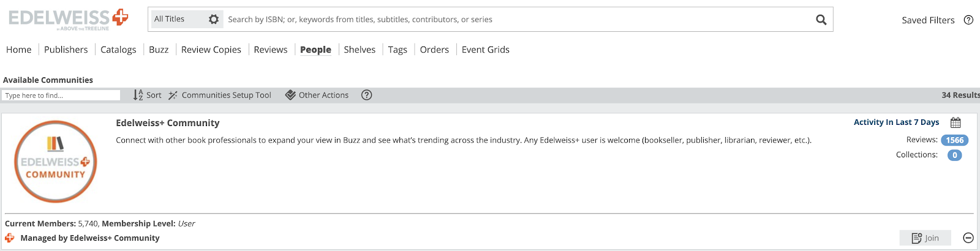Join the Edelweiss+ Community
This screenshot has width=980, height=251.
tap(925, 238)
